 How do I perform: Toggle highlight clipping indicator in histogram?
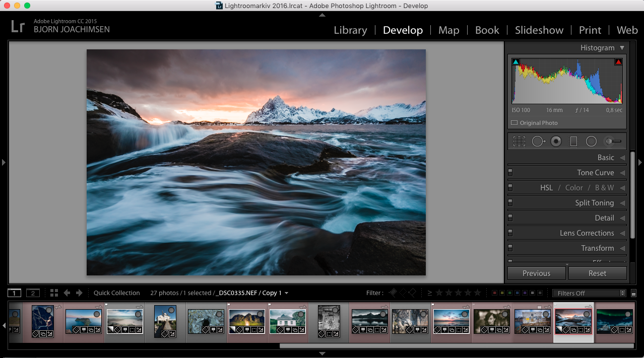(x=618, y=62)
